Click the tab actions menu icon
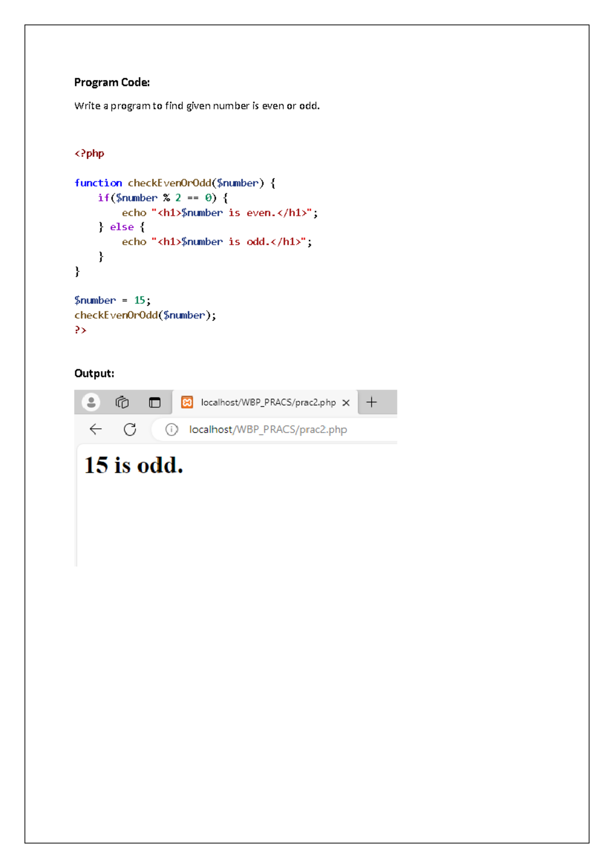 pos(155,403)
